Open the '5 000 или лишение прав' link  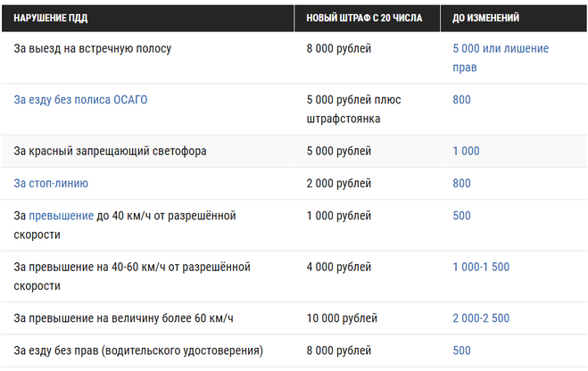pos(501,58)
